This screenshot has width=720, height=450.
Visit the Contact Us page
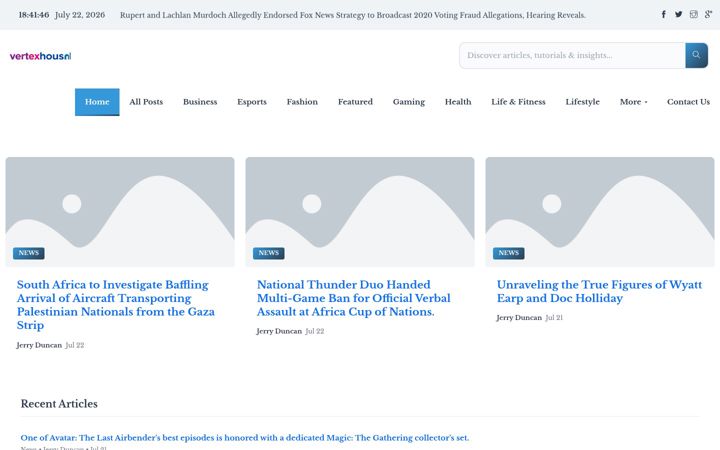[x=688, y=102]
